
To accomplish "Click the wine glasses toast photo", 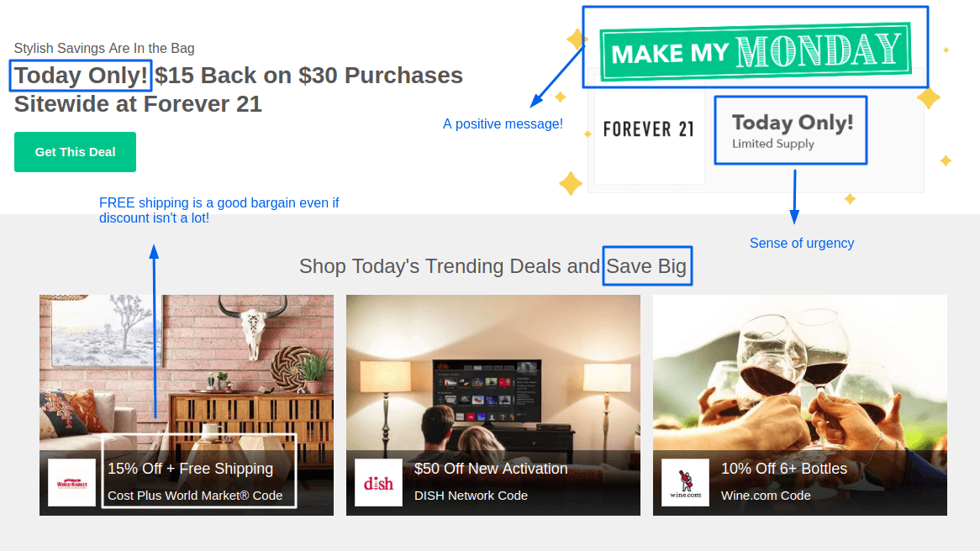I will pyautogui.click(x=799, y=370).
